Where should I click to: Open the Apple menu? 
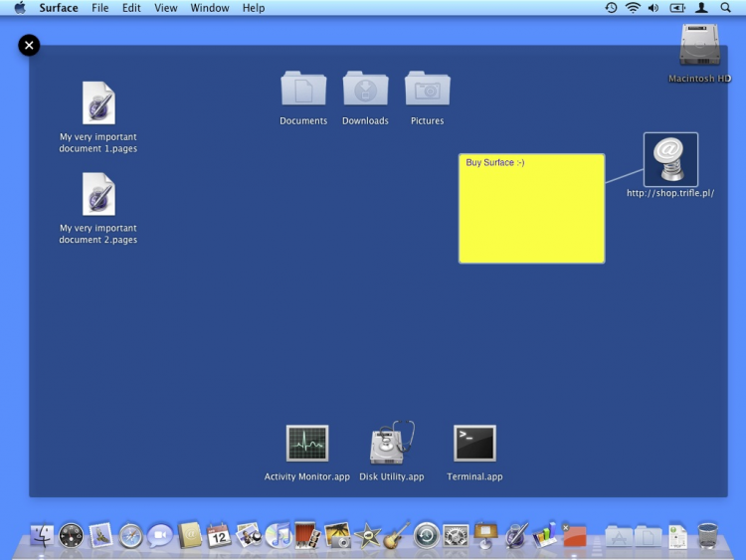20,8
